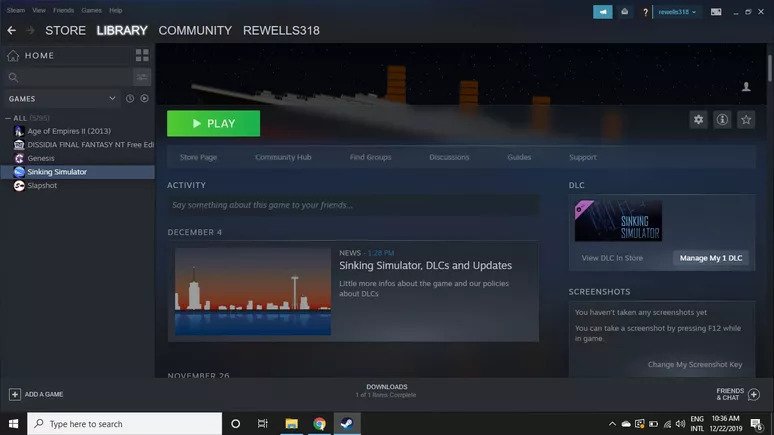The height and width of the screenshot is (435, 774).
Task: Open the Find Groups link
Action: (x=370, y=157)
